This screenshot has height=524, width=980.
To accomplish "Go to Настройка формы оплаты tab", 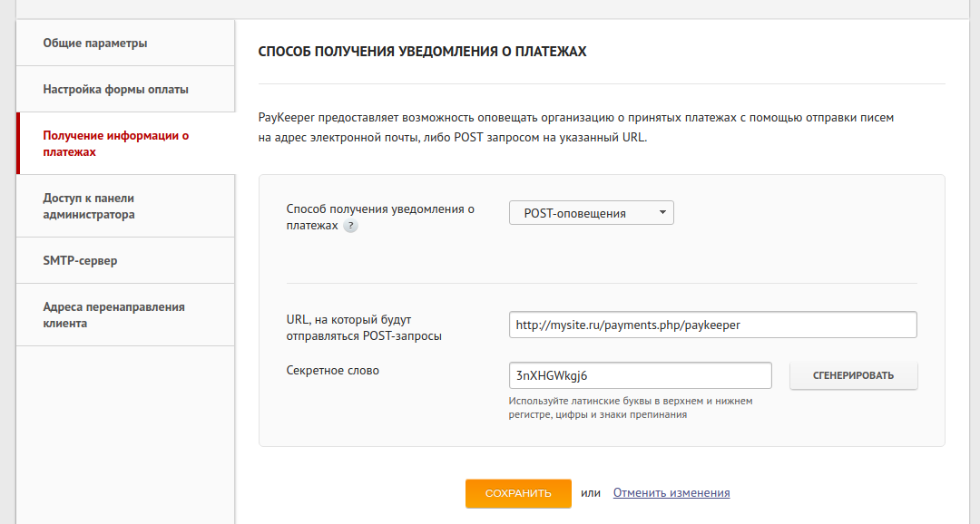I will click(x=116, y=90).
